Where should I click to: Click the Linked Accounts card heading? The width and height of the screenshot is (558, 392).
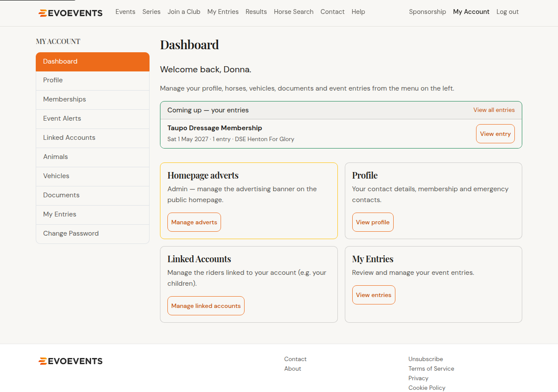point(199,259)
